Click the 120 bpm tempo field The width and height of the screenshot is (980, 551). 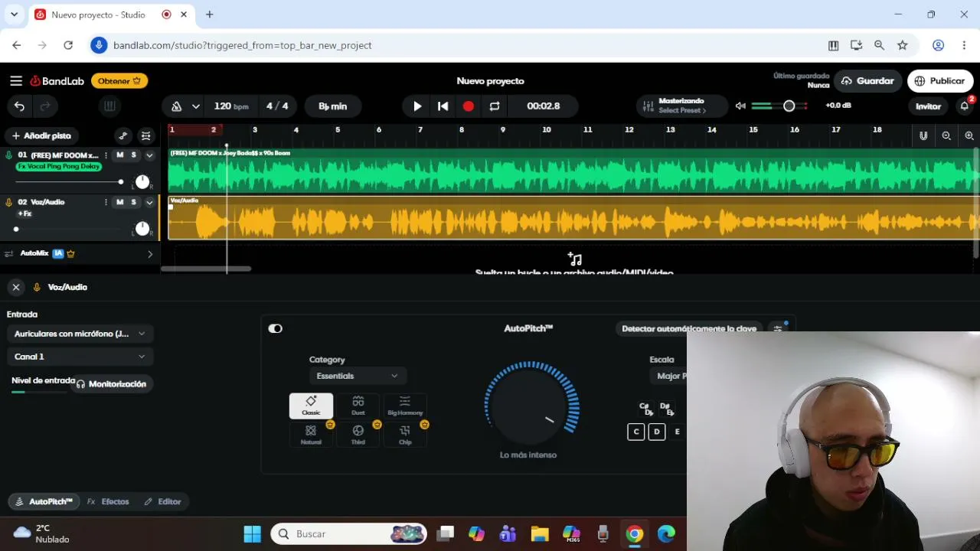231,106
